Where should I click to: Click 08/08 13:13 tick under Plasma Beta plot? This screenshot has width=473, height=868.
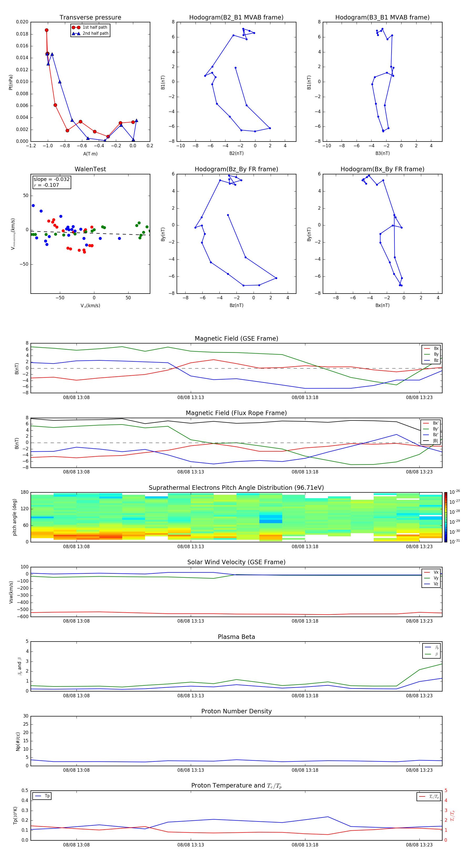pos(191,695)
